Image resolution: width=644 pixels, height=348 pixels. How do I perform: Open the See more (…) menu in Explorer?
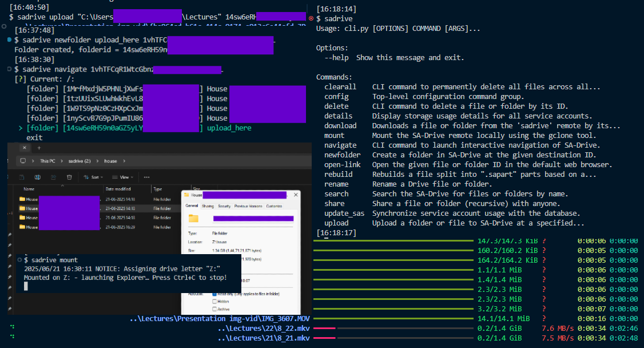click(x=147, y=177)
